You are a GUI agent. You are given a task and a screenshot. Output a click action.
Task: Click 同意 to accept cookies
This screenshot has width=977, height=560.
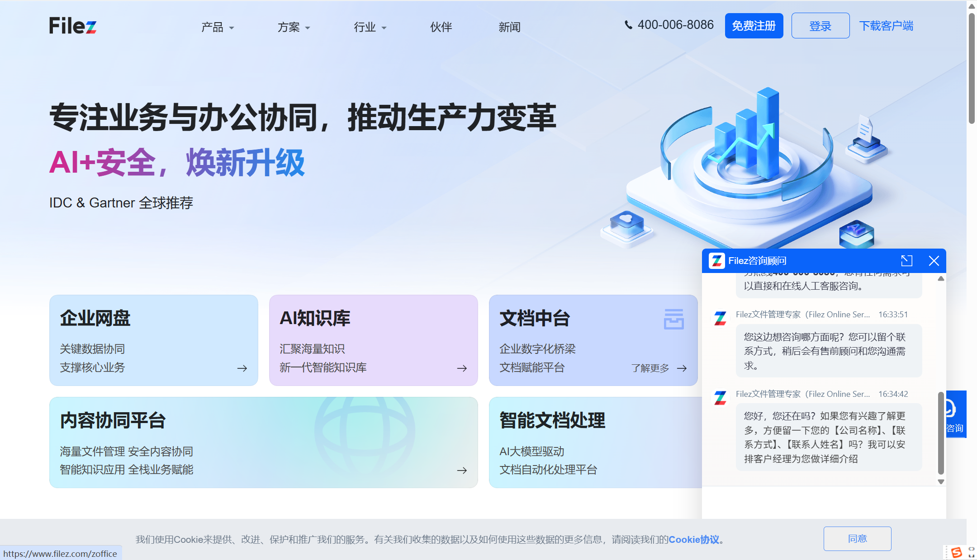tap(857, 538)
